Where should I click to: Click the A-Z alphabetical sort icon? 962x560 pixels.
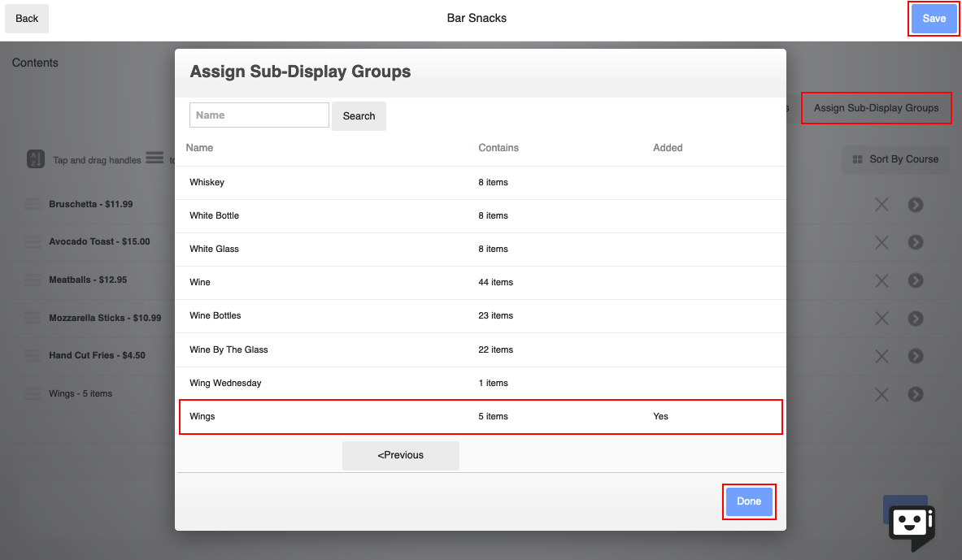[x=36, y=158]
